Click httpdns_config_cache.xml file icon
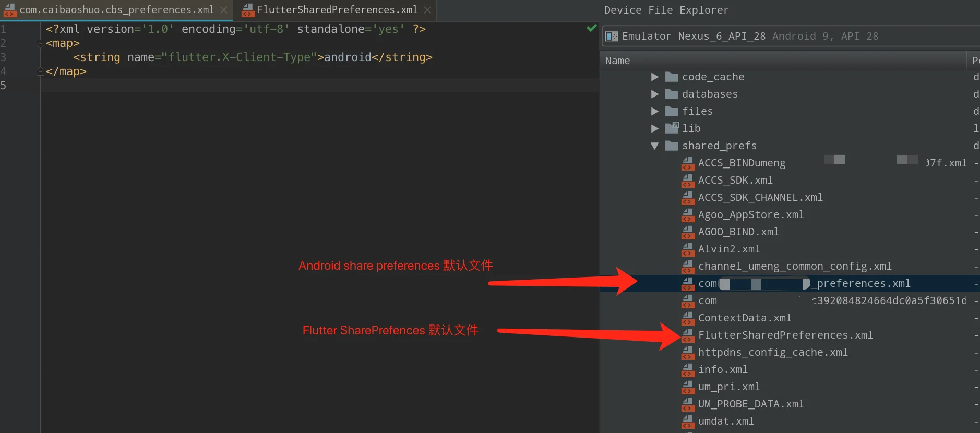This screenshot has height=433, width=980. pos(688,353)
